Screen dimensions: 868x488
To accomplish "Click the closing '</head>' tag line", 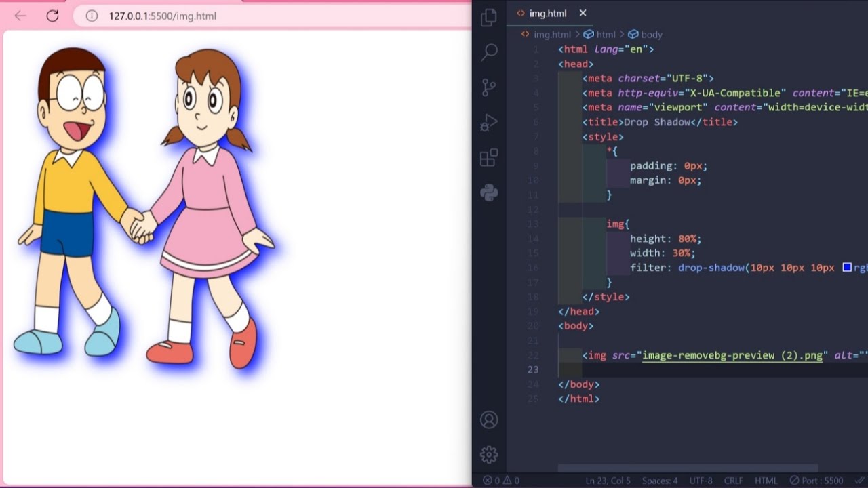I will 578,311.
